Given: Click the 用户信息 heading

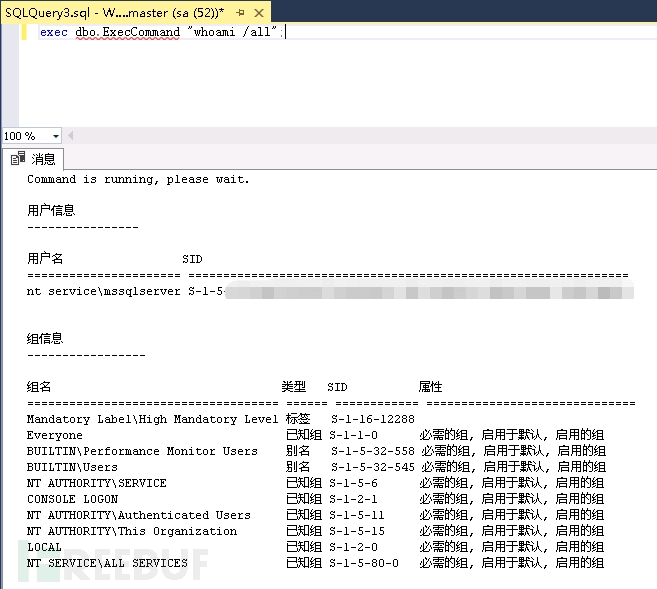Looking at the screenshot, I should pos(51,210).
